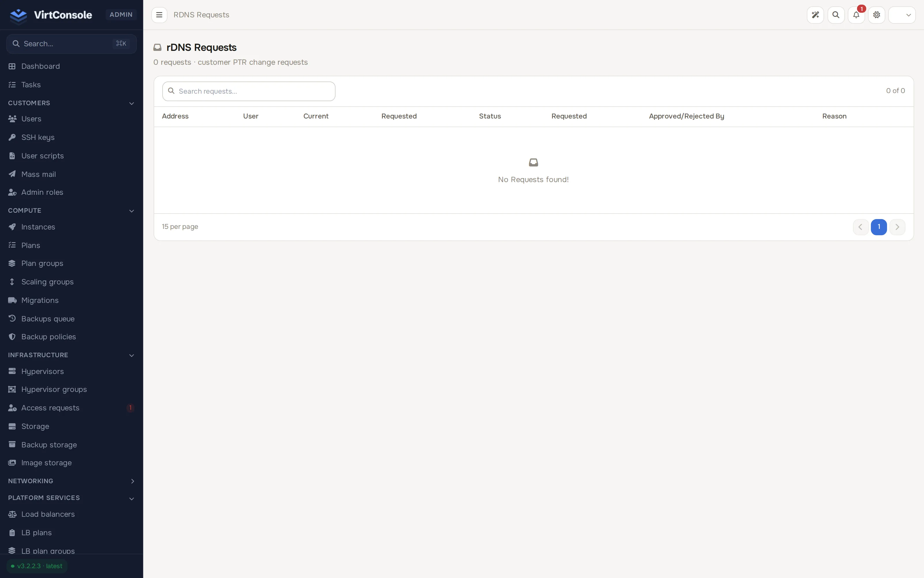Click the Storage drive icon
Image resolution: width=924 pixels, height=578 pixels.
[12, 426]
